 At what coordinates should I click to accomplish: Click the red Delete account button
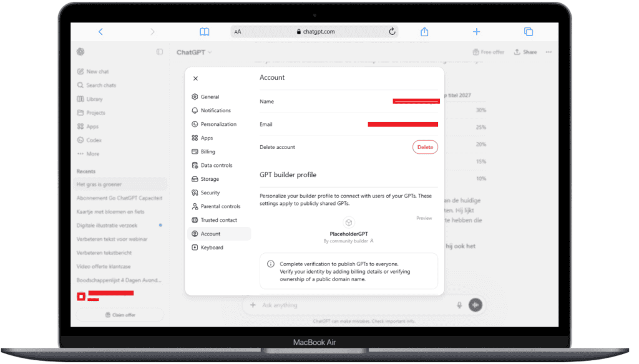click(x=425, y=147)
